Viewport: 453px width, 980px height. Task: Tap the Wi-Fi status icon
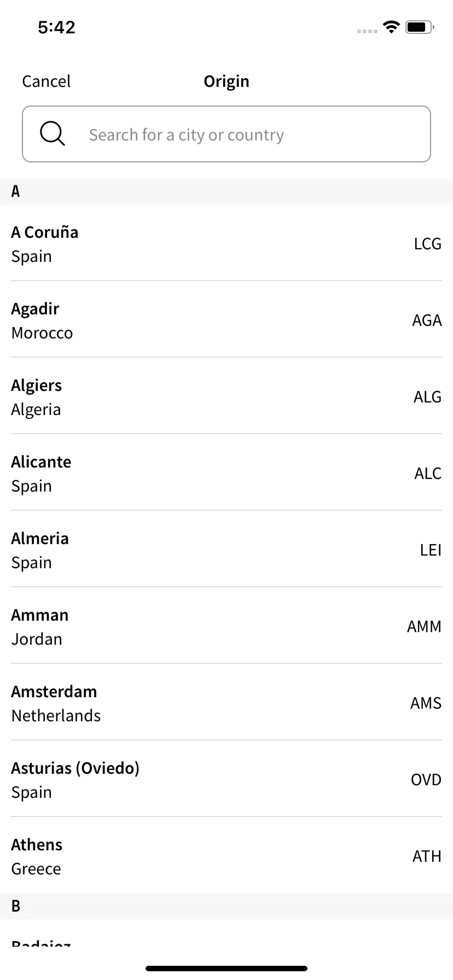pyautogui.click(x=391, y=27)
